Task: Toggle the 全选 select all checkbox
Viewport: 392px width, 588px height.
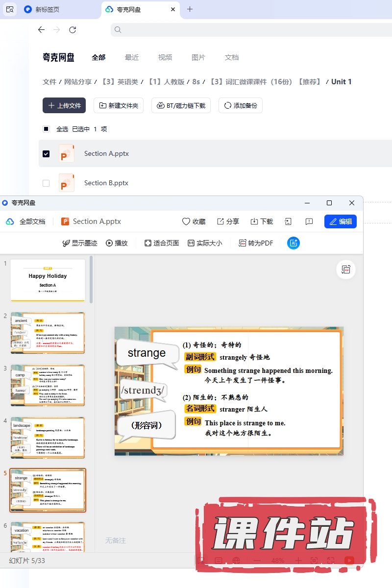Action: point(46,129)
